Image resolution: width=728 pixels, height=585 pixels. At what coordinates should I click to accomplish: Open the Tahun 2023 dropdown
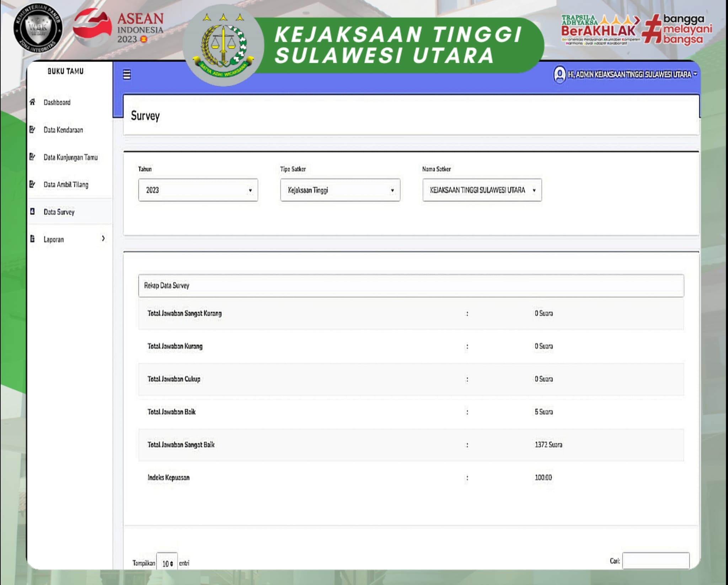tap(198, 190)
